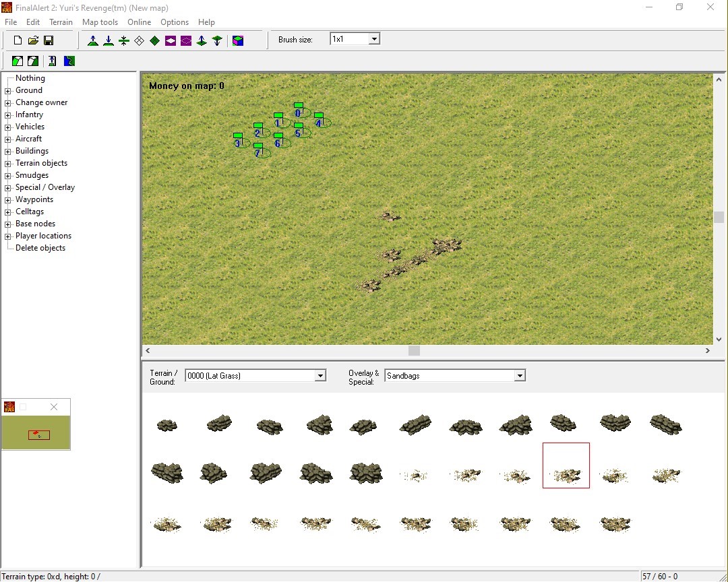This screenshot has width=728, height=582.
Task: Open the Map tools menu
Action: [x=100, y=22]
